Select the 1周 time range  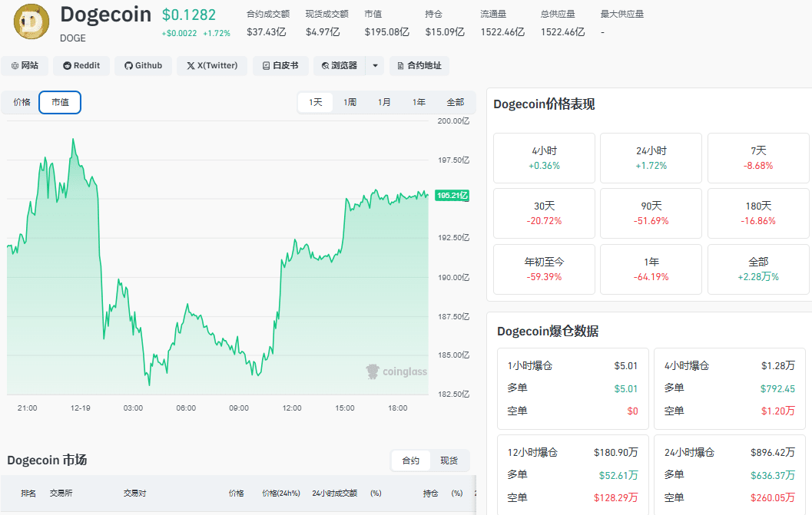350,103
